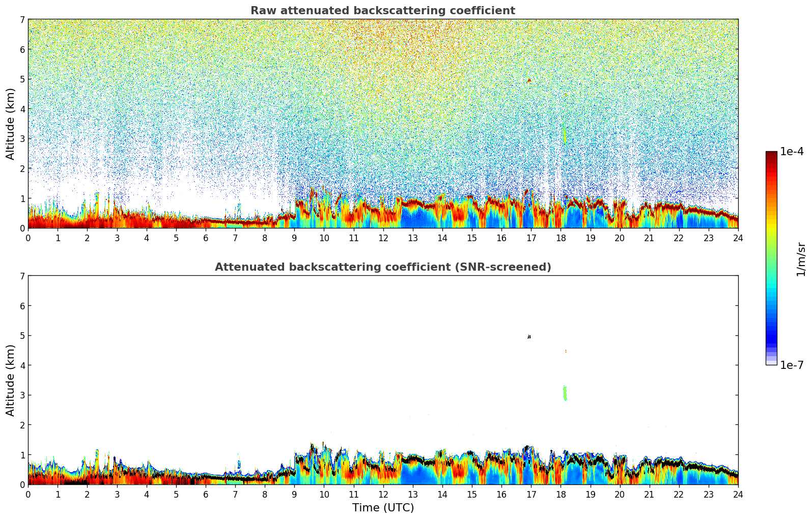The height and width of the screenshot is (519, 812).
Task: Click the "1/m/sr" colorbar unit label
Action: pos(801,258)
